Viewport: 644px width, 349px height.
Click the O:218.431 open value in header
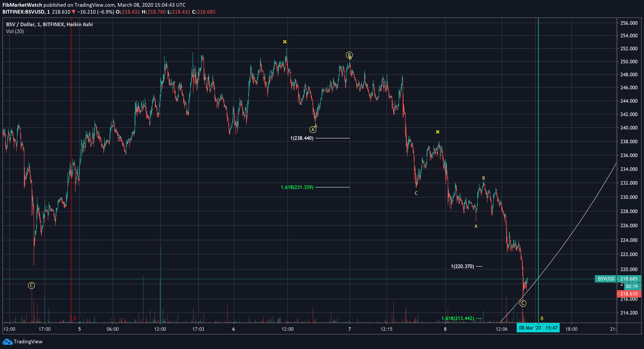(x=128, y=12)
